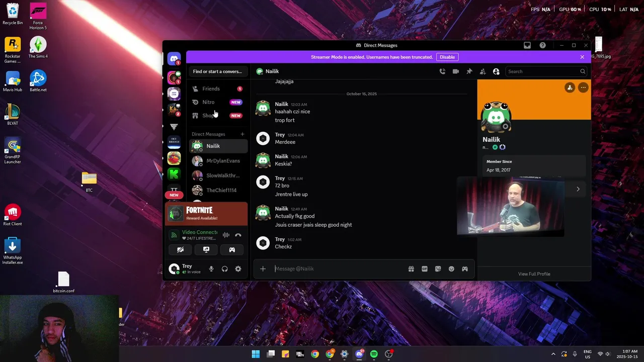Toggle deafen headphones icon
Screen dimensions: 644x362
point(225,269)
